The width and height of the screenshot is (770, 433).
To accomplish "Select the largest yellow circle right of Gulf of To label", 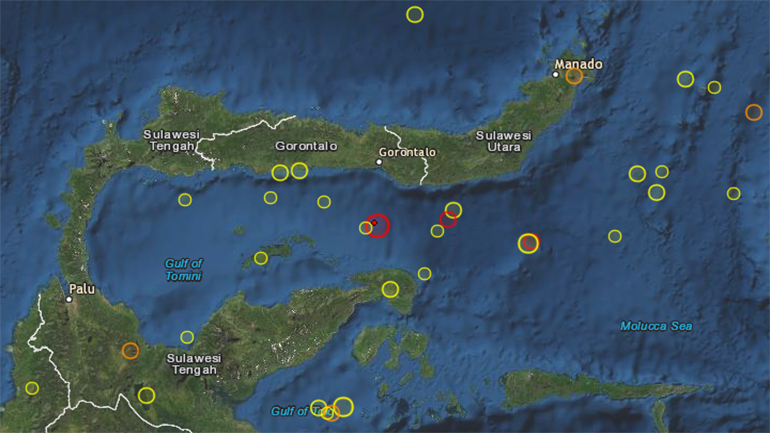I will [x=343, y=406].
